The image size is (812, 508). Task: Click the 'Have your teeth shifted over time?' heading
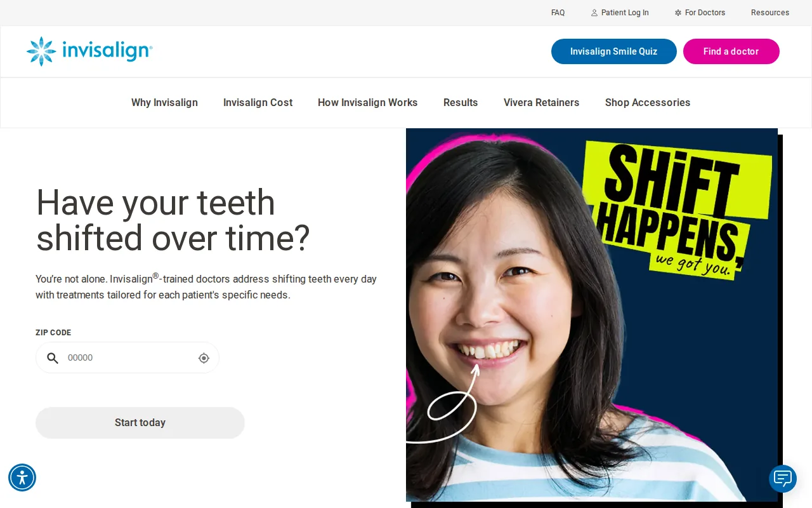coord(173,220)
